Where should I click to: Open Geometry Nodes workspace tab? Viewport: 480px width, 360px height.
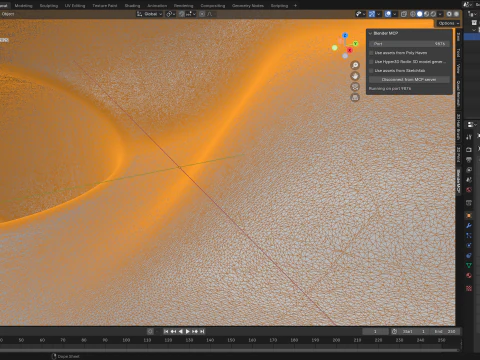click(x=248, y=6)
